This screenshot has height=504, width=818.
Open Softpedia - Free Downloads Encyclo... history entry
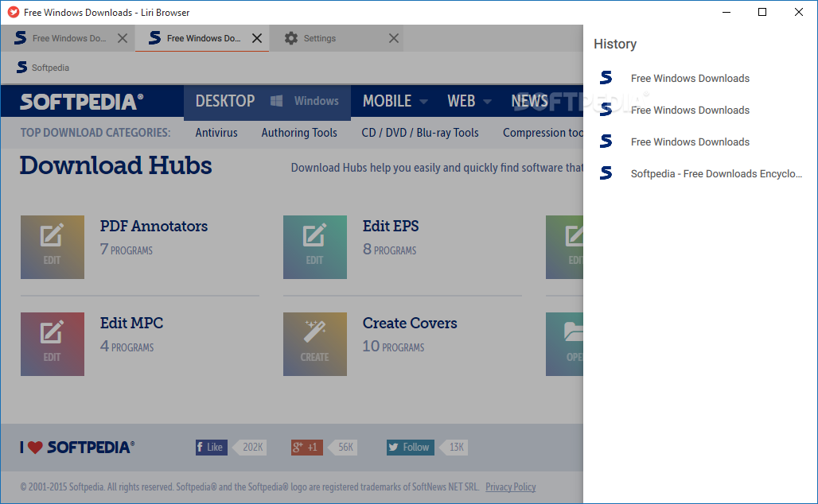(x=700, y=173)
